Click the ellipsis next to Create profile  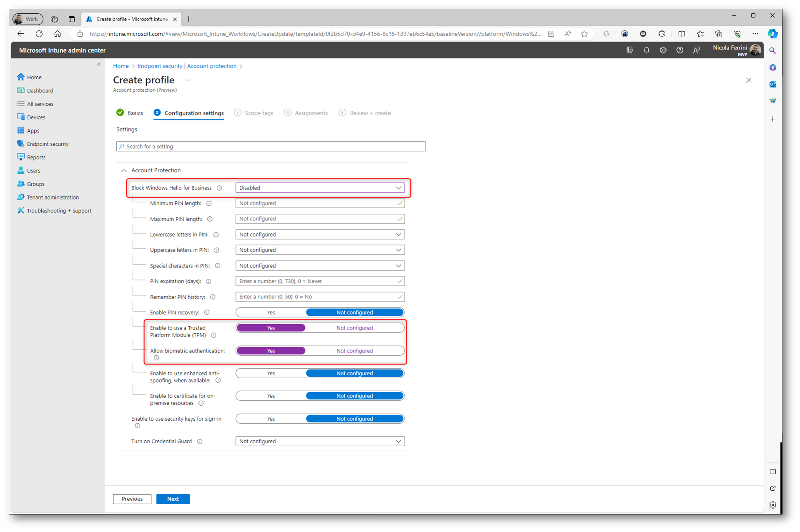188,80
